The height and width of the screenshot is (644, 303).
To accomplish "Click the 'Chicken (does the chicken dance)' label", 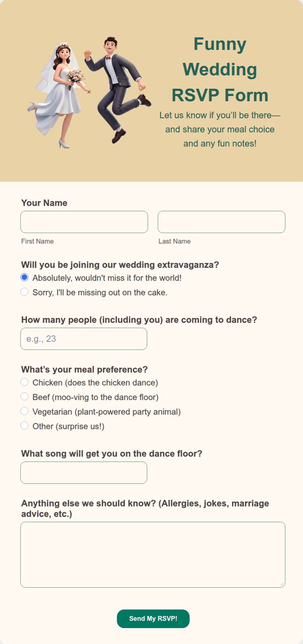I will (95, 382).
